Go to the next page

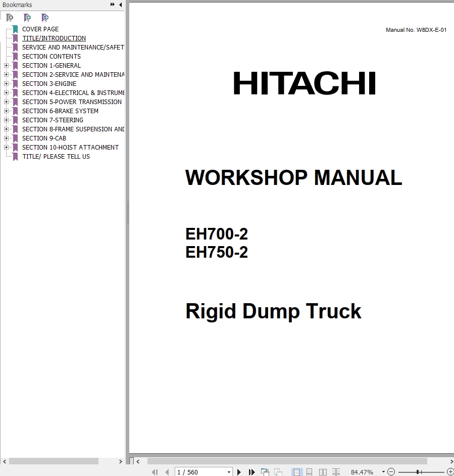point(239,472)
